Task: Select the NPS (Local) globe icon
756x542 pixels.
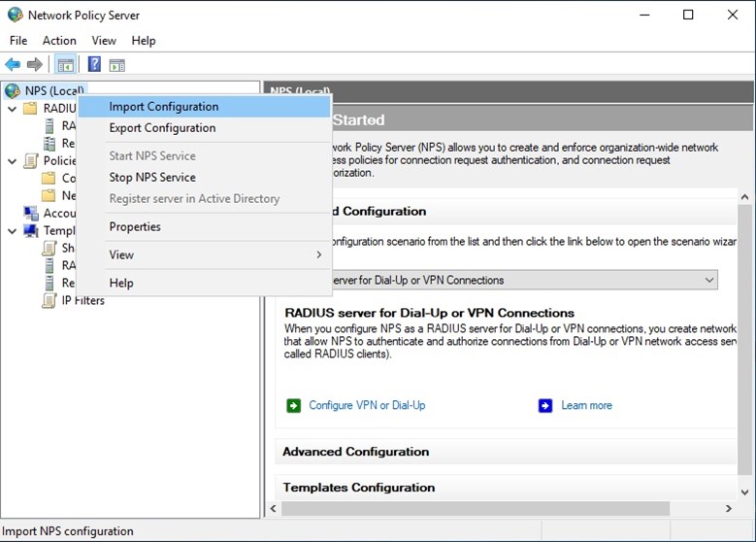Action: pos(13,90)
